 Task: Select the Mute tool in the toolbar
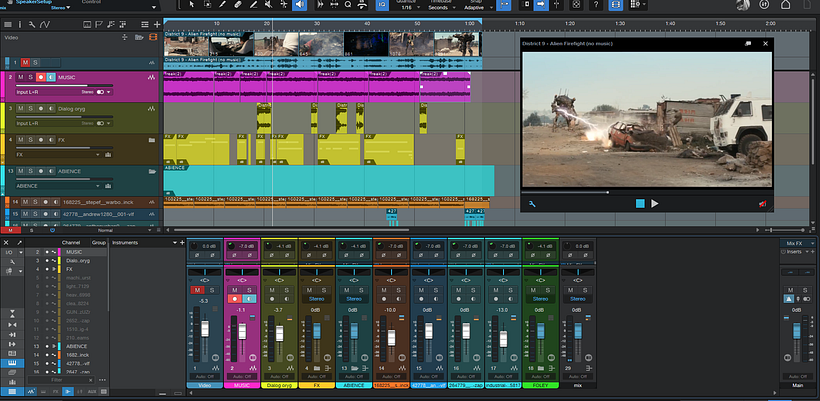(x=268, y=5)
